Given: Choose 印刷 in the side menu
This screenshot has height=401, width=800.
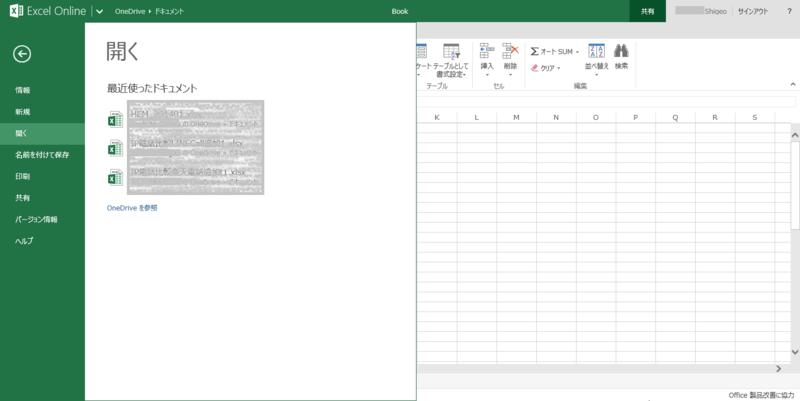Looking at the screenshot, I should 42,176.
